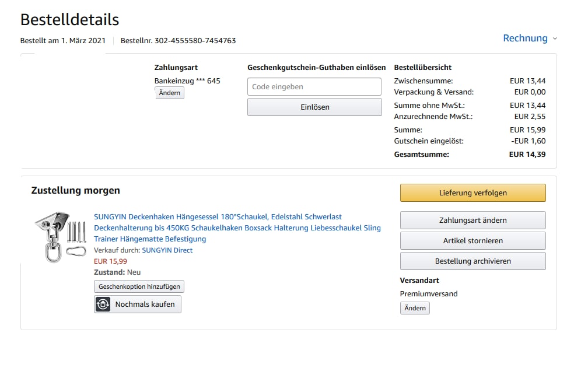Click the red EUR 15,99 item price
The height and width of the screenshot is (371, 588).
(x=110, y=261)
